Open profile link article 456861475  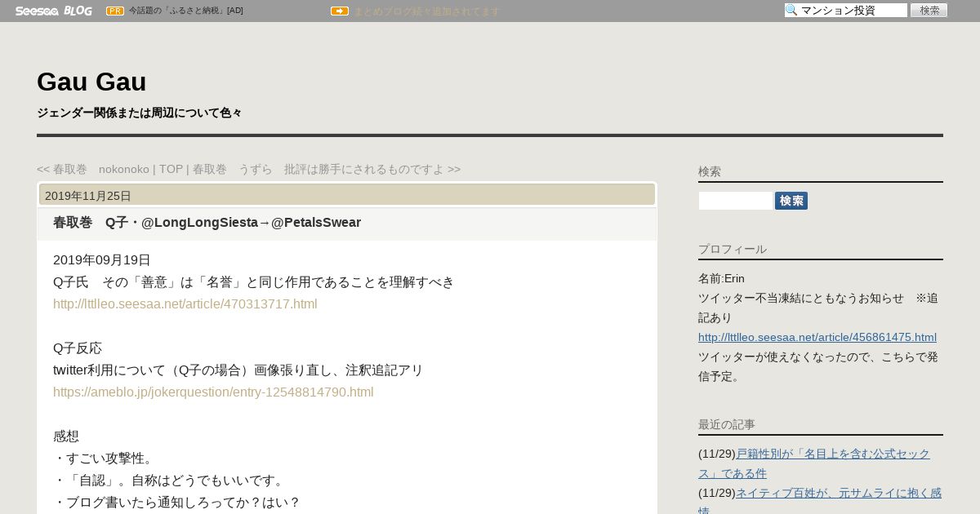[x=817, y=337]
